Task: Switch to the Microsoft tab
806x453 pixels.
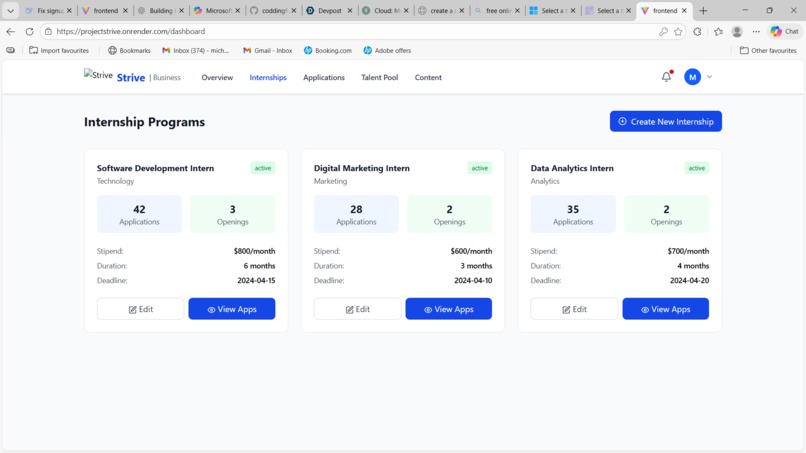Action: click(x=217, y=10)
